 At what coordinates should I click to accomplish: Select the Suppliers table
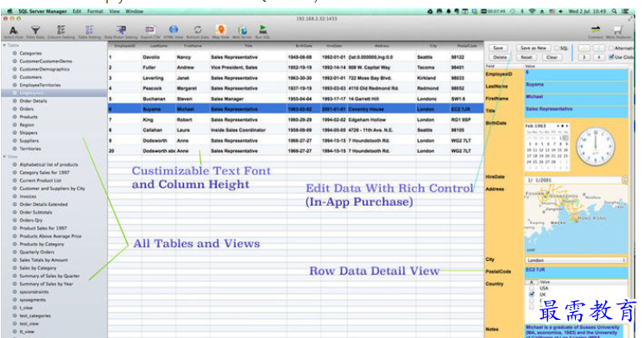(x=28, y=141)
